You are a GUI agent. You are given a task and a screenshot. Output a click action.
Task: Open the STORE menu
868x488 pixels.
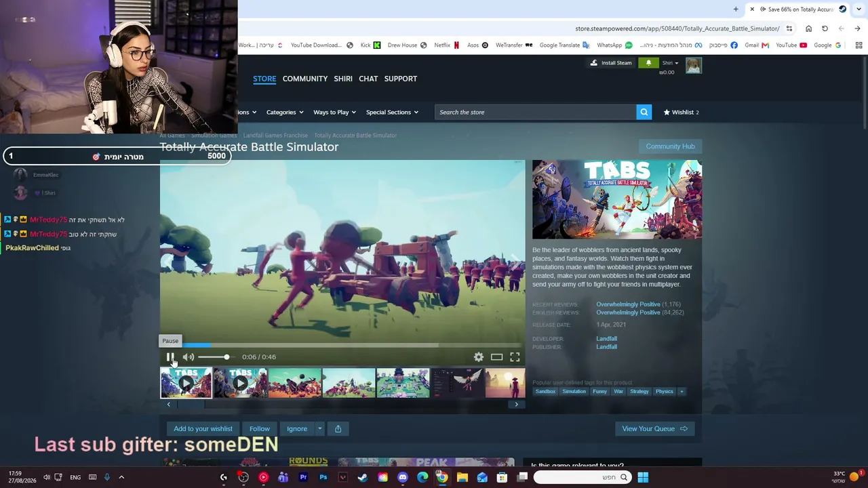click(264, 79)
